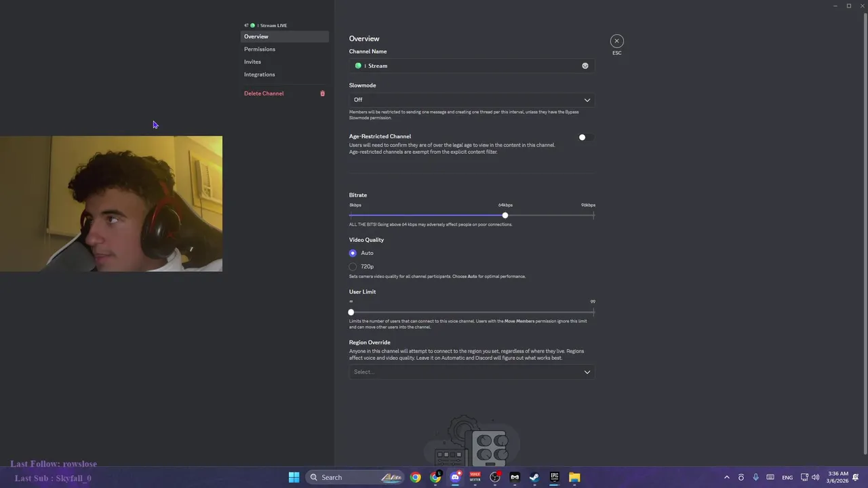Click the taskbar Search box

point(356,477)
